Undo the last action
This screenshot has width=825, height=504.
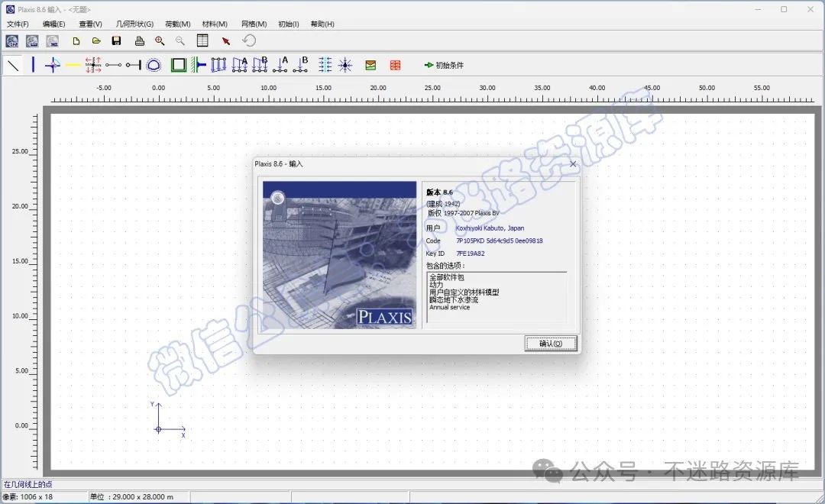click(x=249, y=40)
